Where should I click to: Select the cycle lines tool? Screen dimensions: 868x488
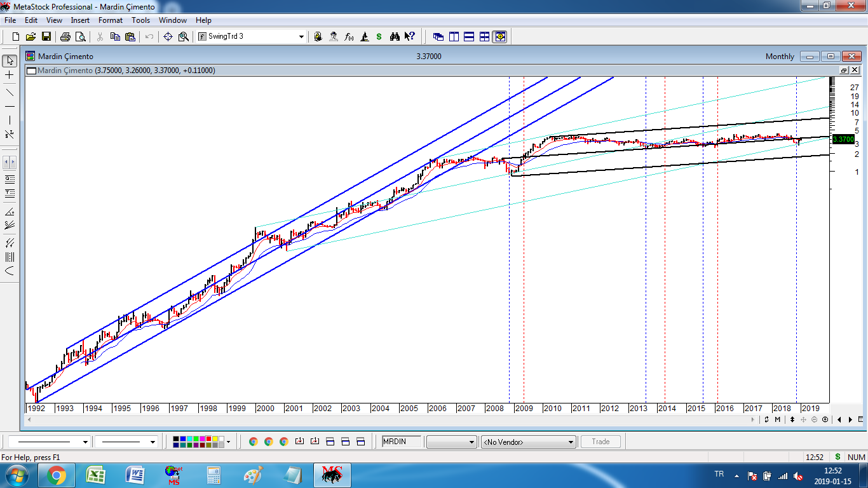tap(10, 257)
